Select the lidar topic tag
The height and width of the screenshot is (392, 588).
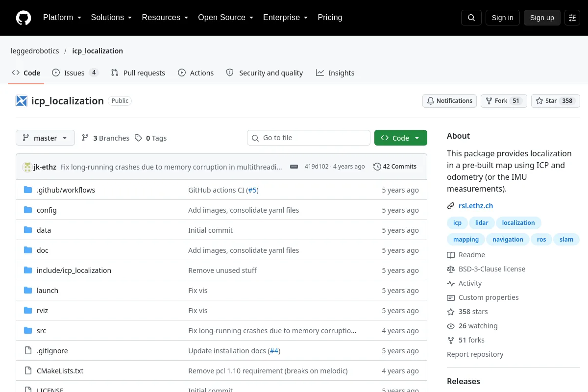pyautogui.click(x=482, y=223)
